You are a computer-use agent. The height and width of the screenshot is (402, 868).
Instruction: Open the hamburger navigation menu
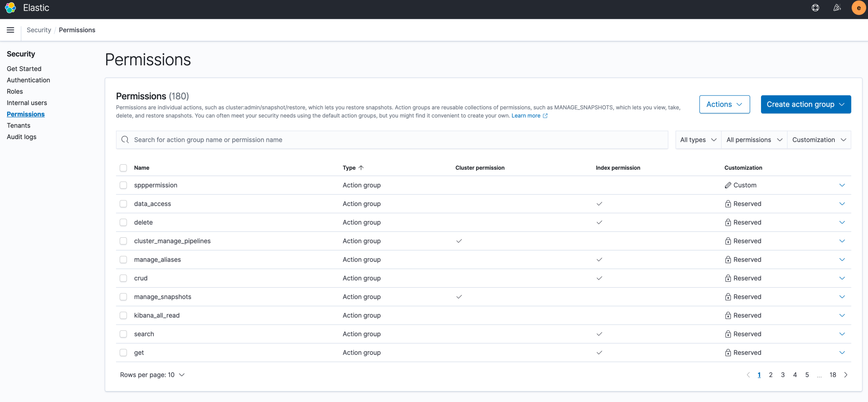10,30
